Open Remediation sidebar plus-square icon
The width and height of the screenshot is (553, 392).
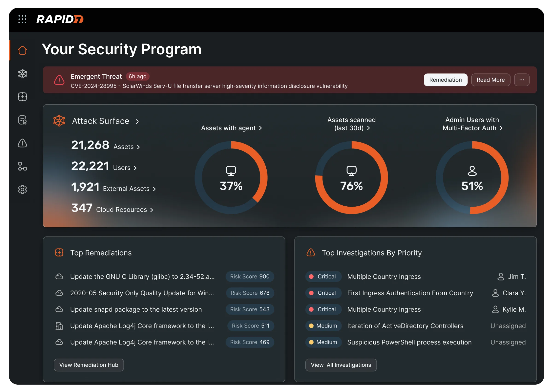(x=22, y=97)
